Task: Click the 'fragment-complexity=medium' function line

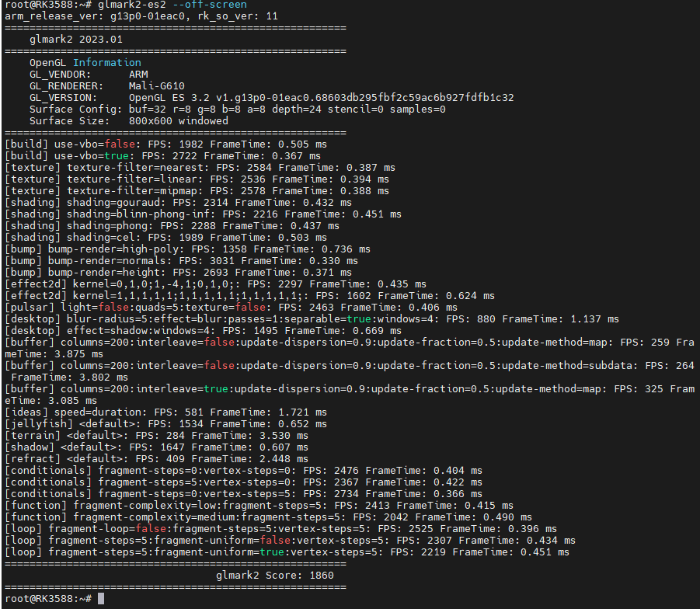Action: pos(269,517)
